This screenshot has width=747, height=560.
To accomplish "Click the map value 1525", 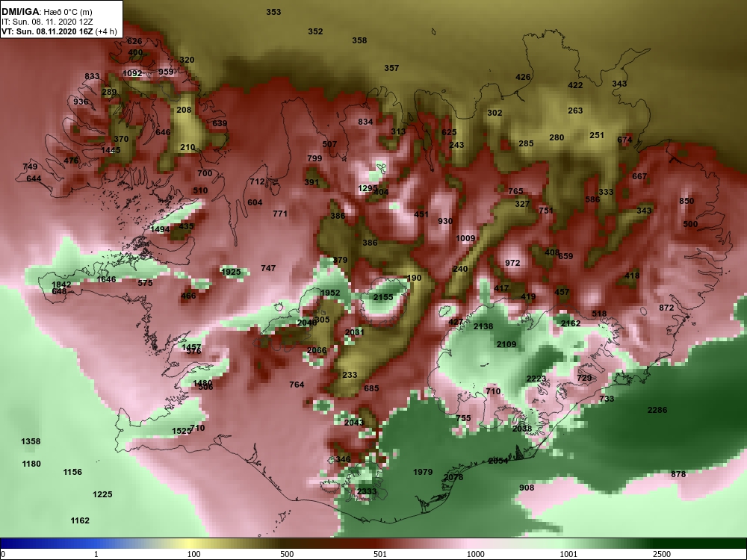I will click(x=181, y=431).
